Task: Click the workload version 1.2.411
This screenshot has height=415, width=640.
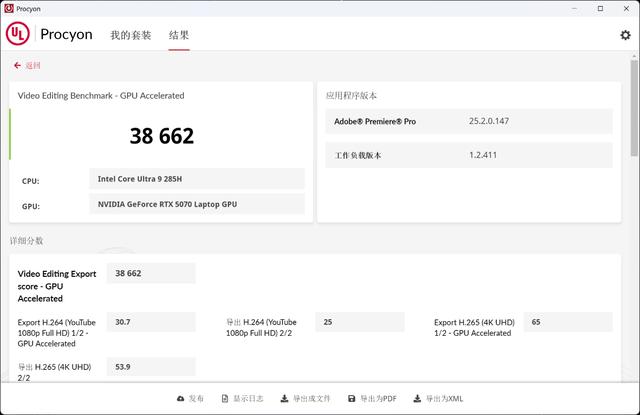Action: point(483,155)
